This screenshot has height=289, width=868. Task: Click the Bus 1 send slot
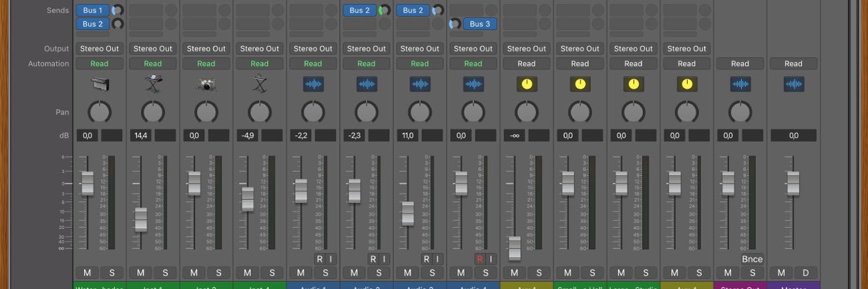click(x=93, y=10)
